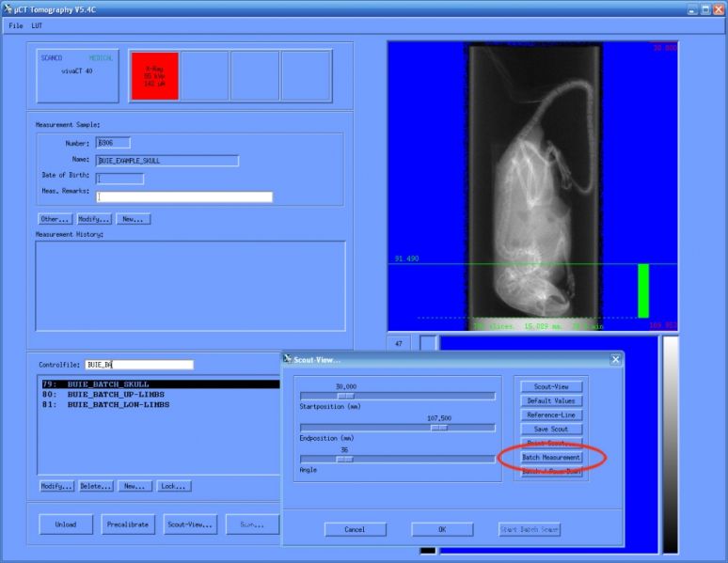This screenshot has width=728, height=563.
Task: Click the Precalibrate button
Action: point(128,524)
